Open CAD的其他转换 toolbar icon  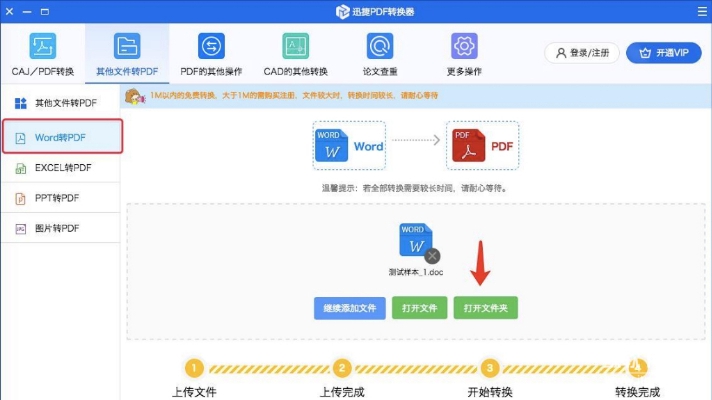point(296,46)
